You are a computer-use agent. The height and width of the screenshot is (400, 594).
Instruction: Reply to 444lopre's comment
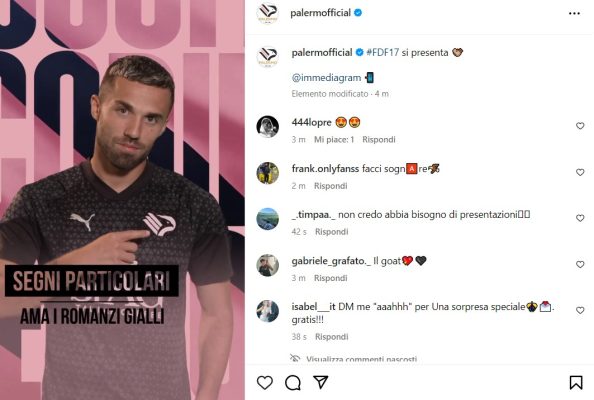pyautogui.click(x=378, y=140)
